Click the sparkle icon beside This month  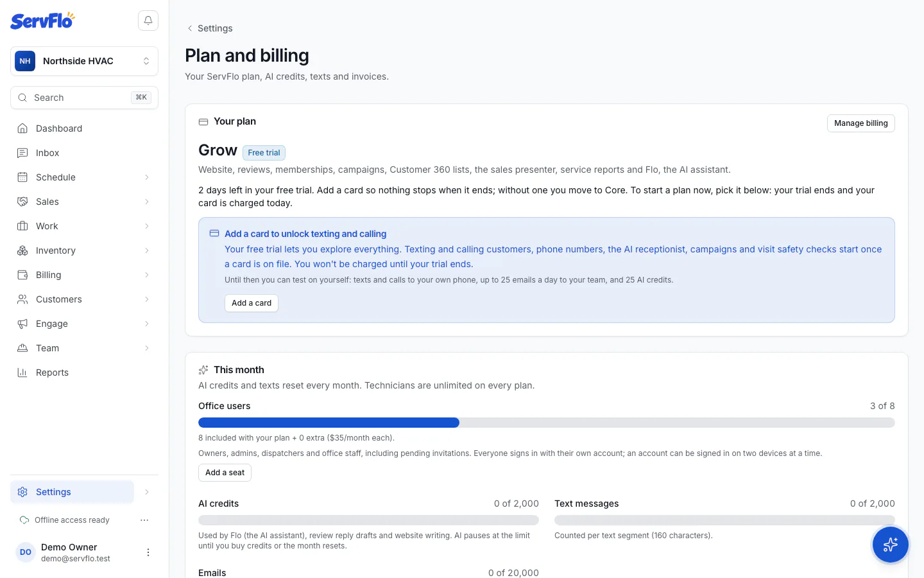(203, 370)
